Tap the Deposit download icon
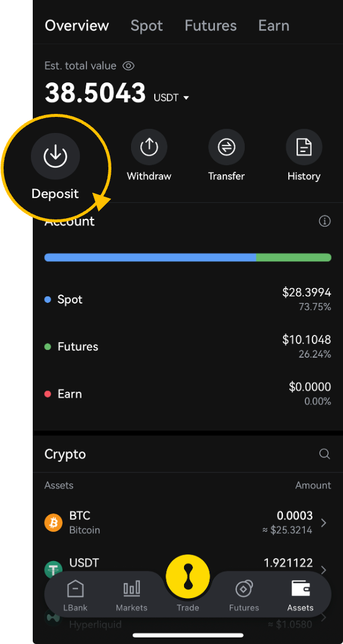Viewport: 343px width, 644px height. point(55,156)
